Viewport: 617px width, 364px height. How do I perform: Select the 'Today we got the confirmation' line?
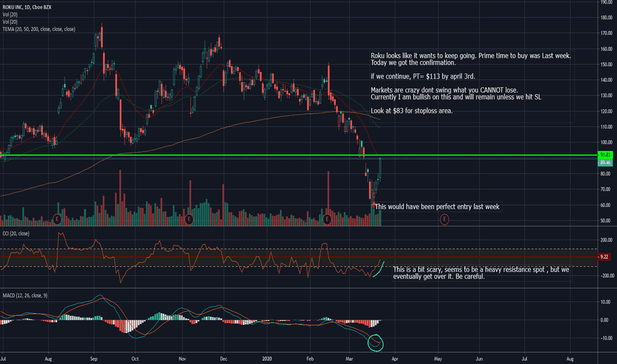(413, 63)
